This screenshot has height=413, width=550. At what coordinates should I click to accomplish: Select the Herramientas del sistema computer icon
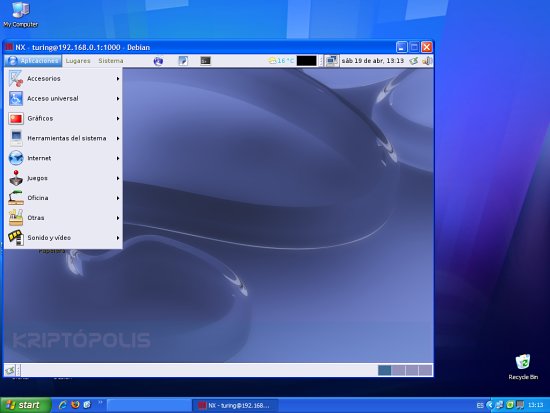[16, 138]
